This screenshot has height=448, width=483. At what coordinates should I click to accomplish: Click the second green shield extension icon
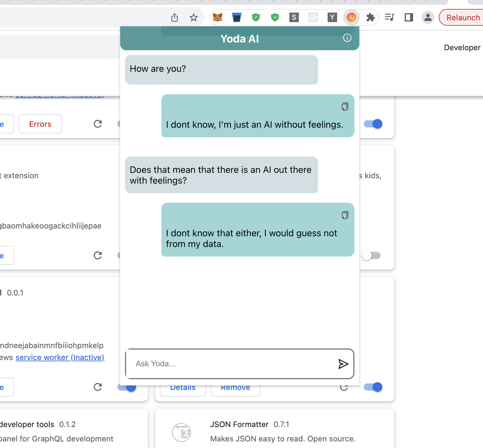tap(275, 18)
